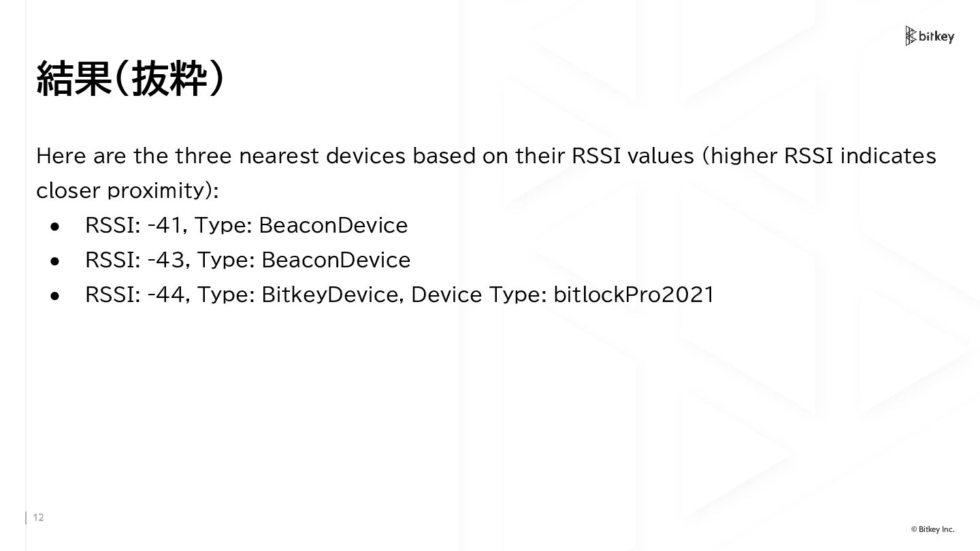Select the slide title 結果(抜粋)
This screenshot has width=980, height=551.
click(x=129, y=79)
